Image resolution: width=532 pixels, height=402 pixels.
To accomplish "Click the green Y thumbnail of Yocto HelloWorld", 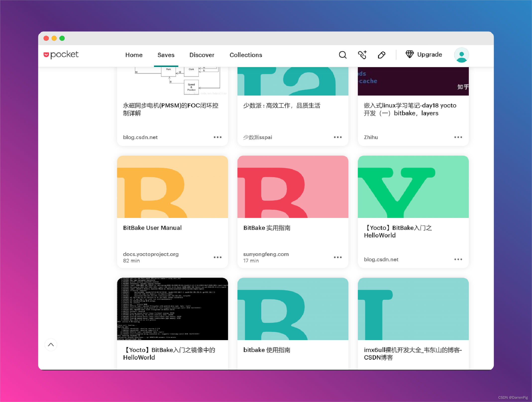I will click(x=413, y=187).
